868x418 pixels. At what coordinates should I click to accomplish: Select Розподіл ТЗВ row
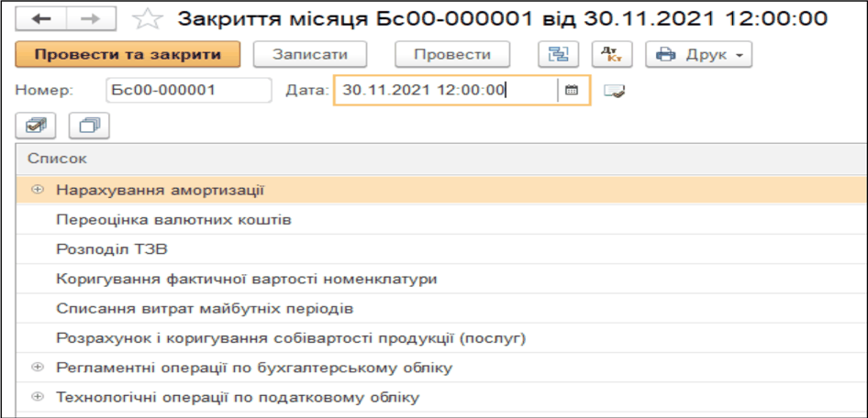[441, 249]
